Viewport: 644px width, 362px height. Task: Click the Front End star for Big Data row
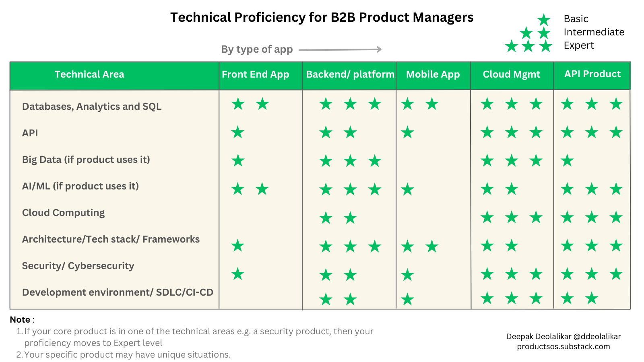pos(238,160)
